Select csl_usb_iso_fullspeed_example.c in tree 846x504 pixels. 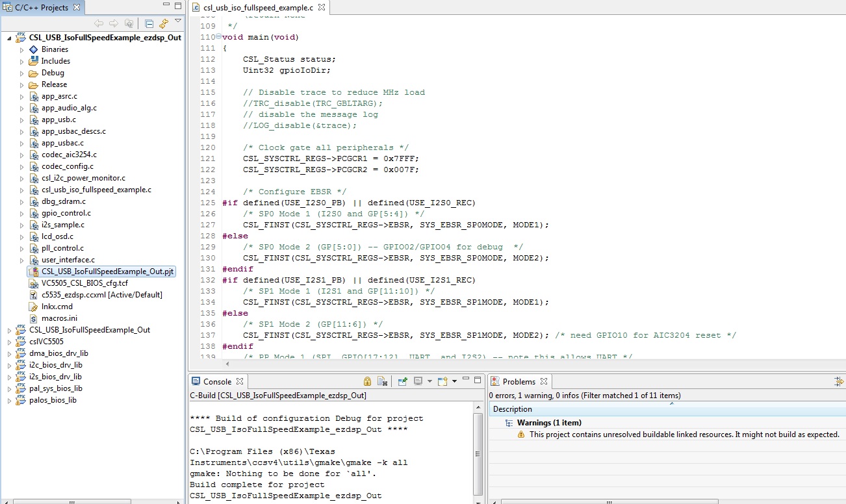point(96,190)
